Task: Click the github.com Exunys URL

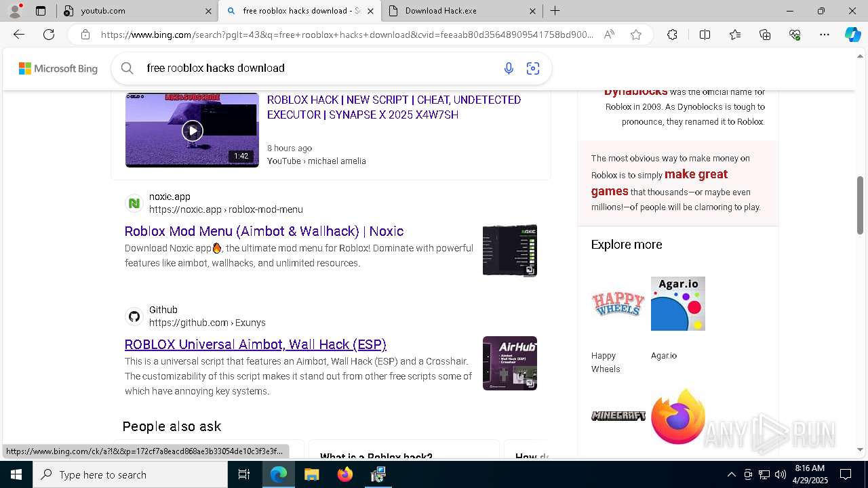Action: click(208, 323)
